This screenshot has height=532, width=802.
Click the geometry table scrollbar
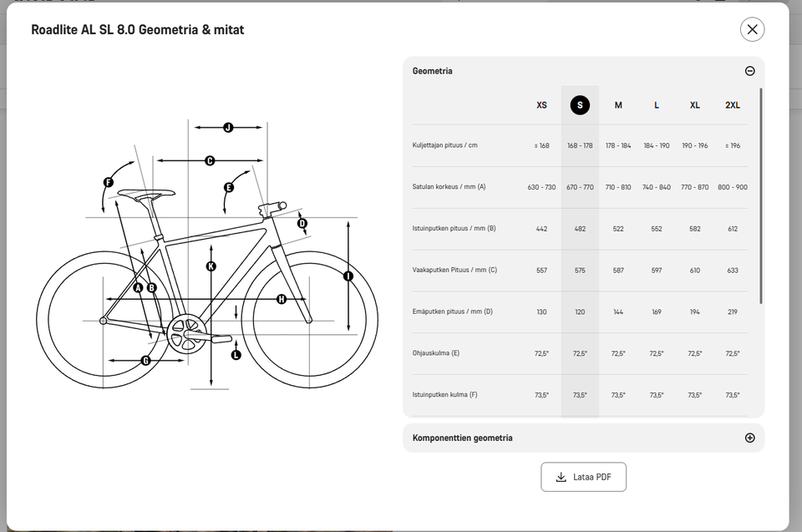761,196
